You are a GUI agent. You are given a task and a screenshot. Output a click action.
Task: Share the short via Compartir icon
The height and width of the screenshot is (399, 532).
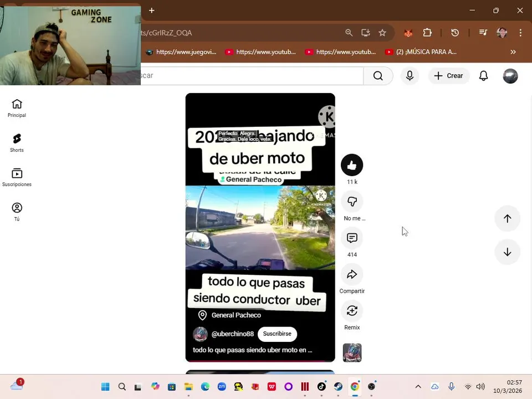click(352, 274)
